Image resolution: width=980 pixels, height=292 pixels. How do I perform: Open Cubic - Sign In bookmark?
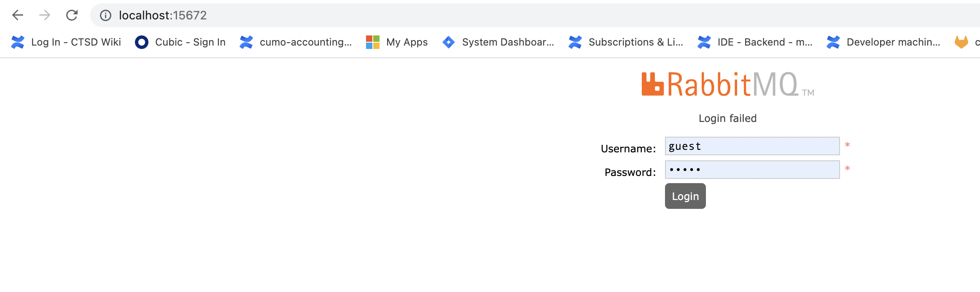180,42
